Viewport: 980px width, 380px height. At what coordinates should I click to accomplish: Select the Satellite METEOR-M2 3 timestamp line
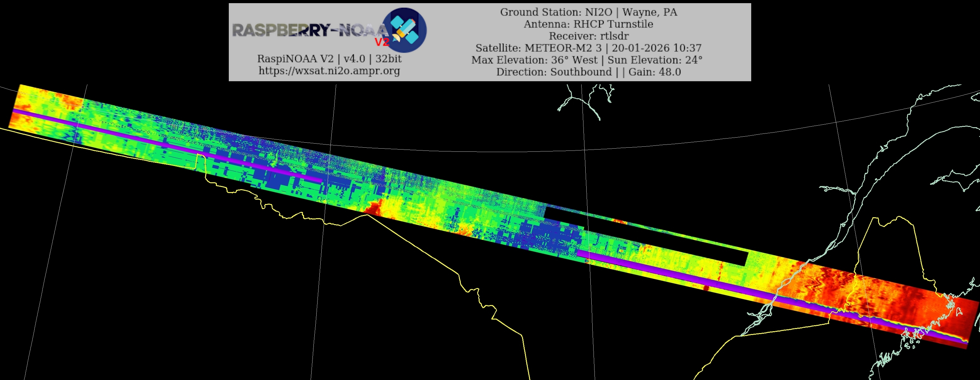588,48
